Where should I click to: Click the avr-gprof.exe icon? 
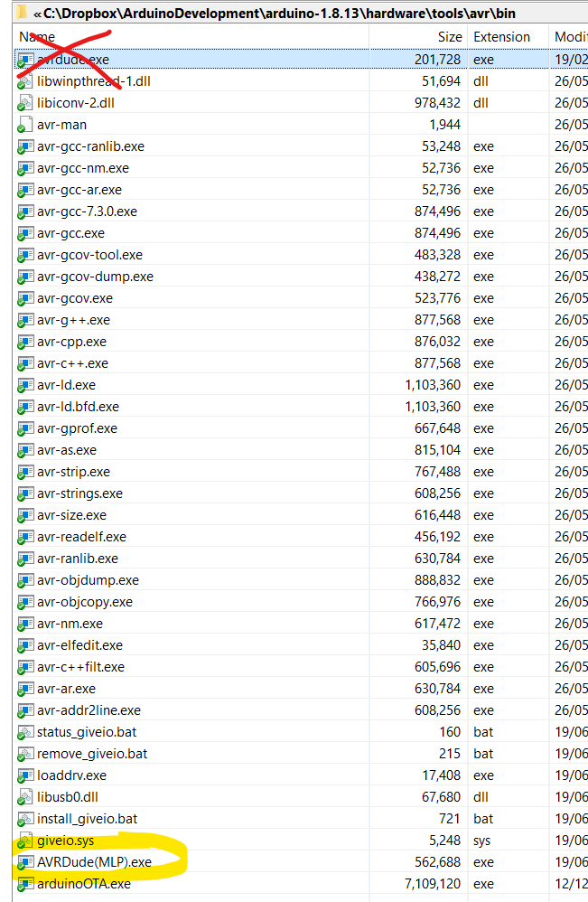click(x=24, y=428)
